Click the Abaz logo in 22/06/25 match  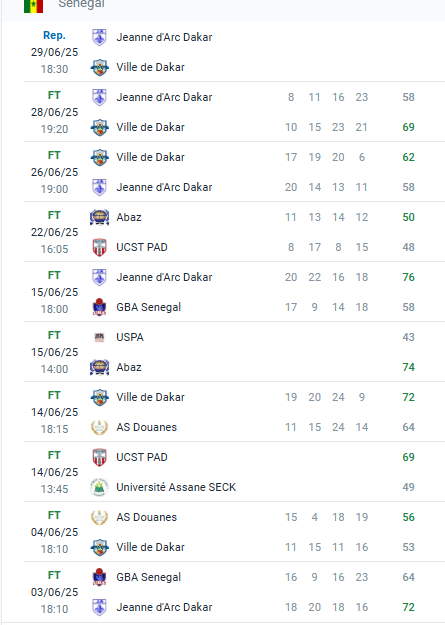99,217
